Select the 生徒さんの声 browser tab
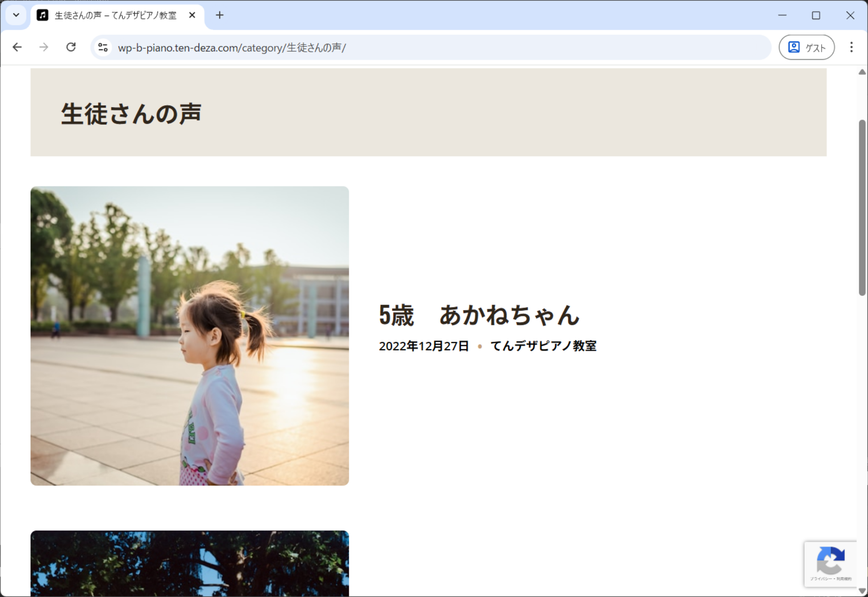 (115, 15)
